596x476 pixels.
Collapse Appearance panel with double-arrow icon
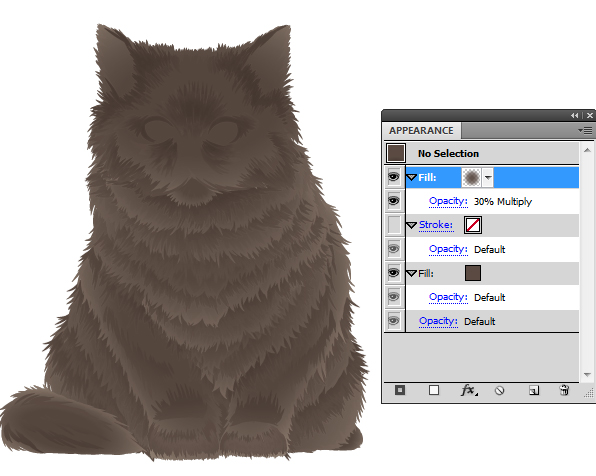point(574,116)
